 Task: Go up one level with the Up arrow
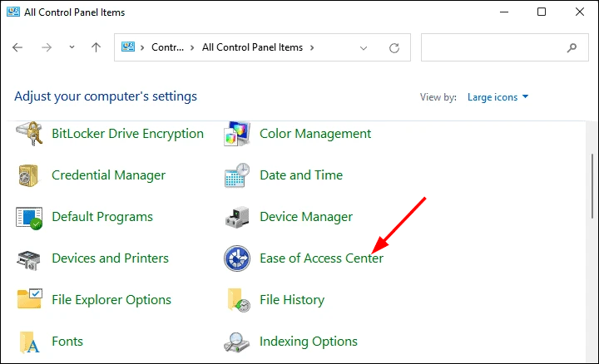tap(96, 48)
